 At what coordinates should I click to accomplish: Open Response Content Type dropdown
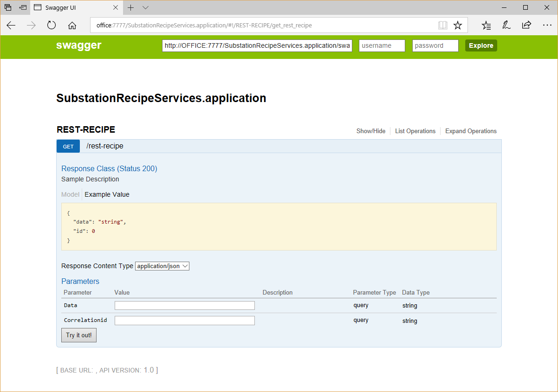[x=162, y=266]
